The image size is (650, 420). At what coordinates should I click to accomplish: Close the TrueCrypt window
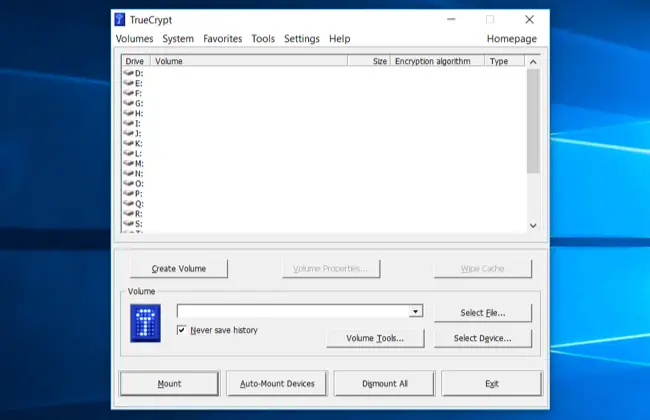click(x=529, y=19)
